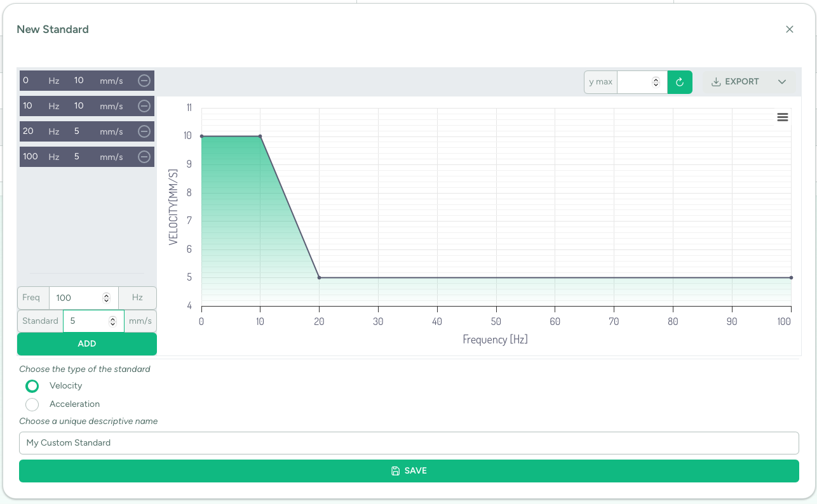Close the New Standard dialog

[790, 29]
